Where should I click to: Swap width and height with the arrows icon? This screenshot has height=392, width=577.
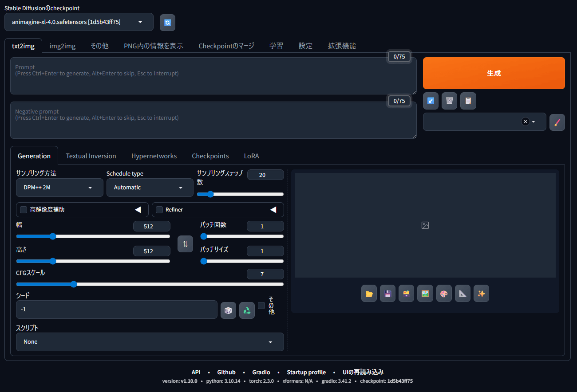[x=185, y=244]
